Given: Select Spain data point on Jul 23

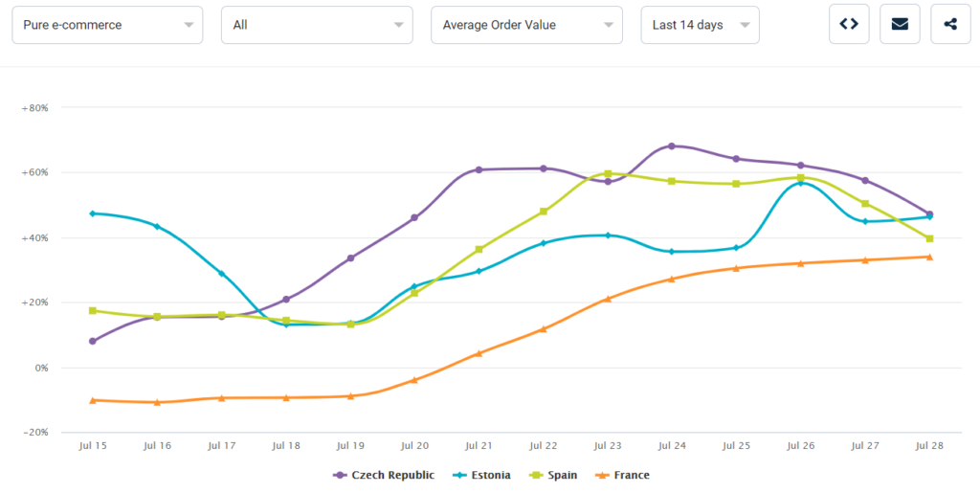Looking at the screenshot, I should (x=608, y=174).
